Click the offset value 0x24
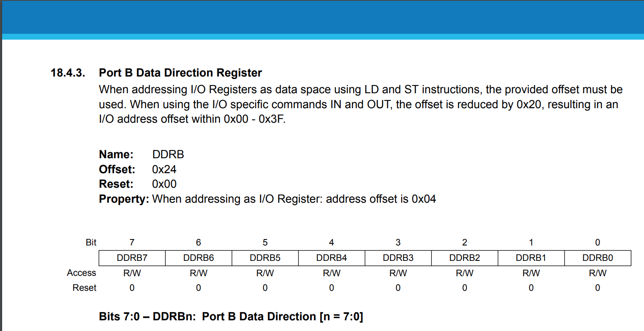 pos(164,169)
